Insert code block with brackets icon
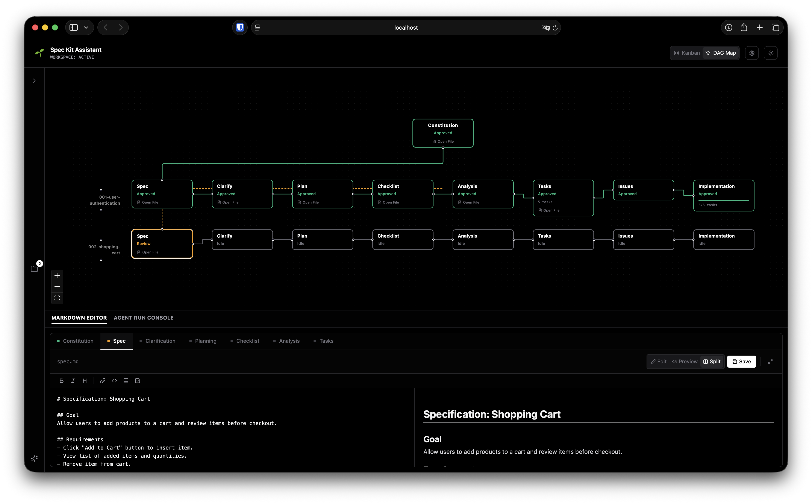Screen dimensions: 812x504 click(114, 381)
